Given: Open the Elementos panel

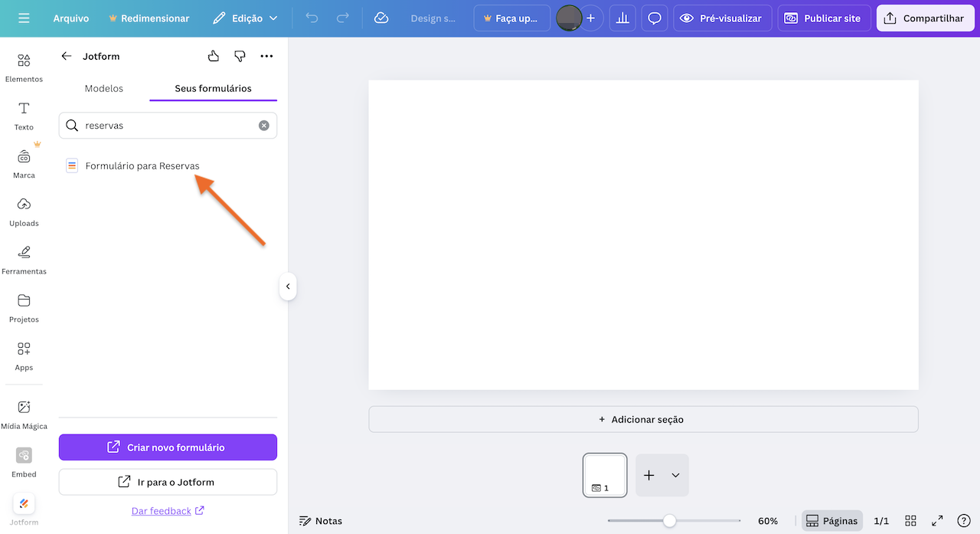Looking at the screenshot, I should pos(24,69).
